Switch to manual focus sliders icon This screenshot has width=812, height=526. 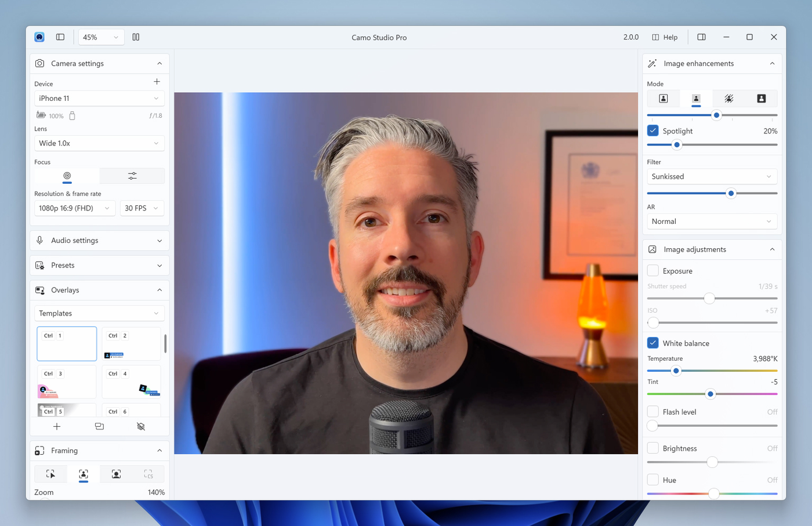132,176
